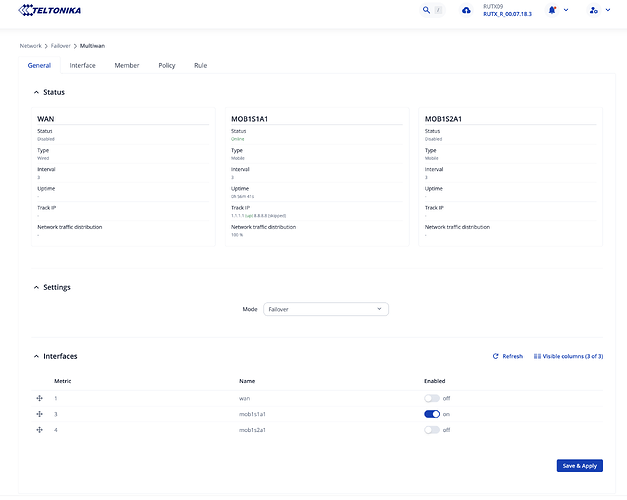Image resolution: width=627 pixels, height=500 pixels.
Task: Click drag handle of mob1s1a1 row
Action: (39, 414)
